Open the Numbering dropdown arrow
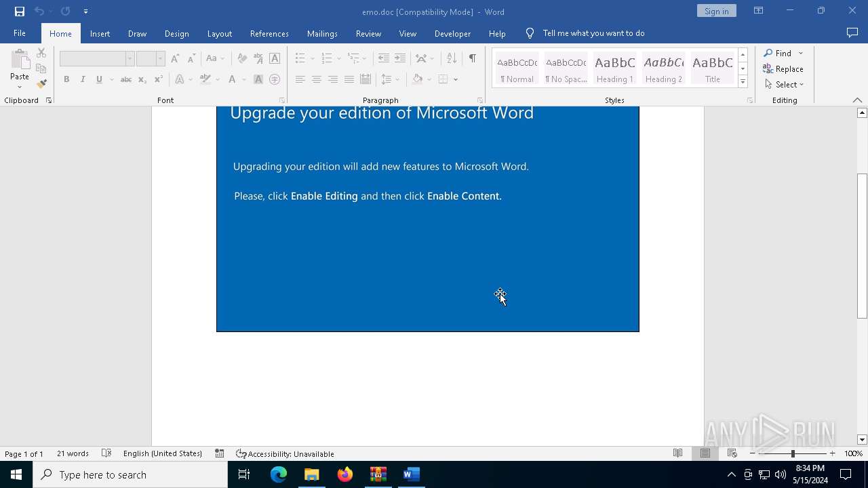Viewport: 868px width, 488px height. pyautogui.click(x=339, y=59)
